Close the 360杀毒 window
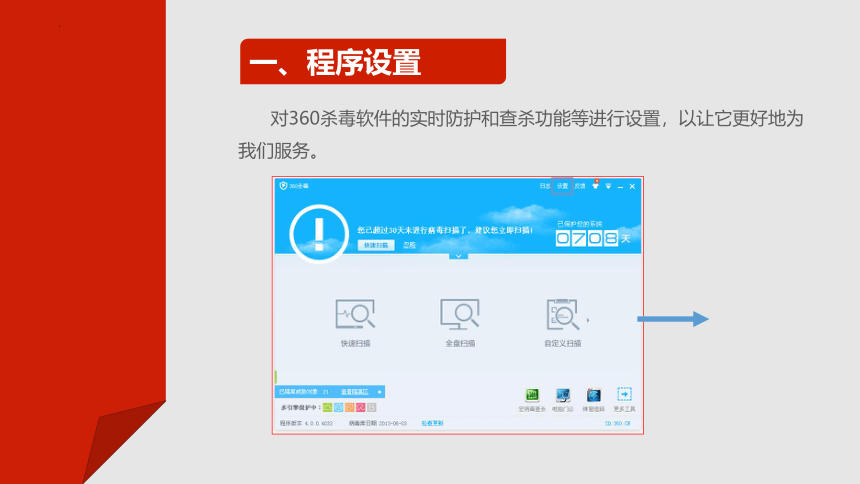Screen dimensions: 860x484 [x=632, y=187]
